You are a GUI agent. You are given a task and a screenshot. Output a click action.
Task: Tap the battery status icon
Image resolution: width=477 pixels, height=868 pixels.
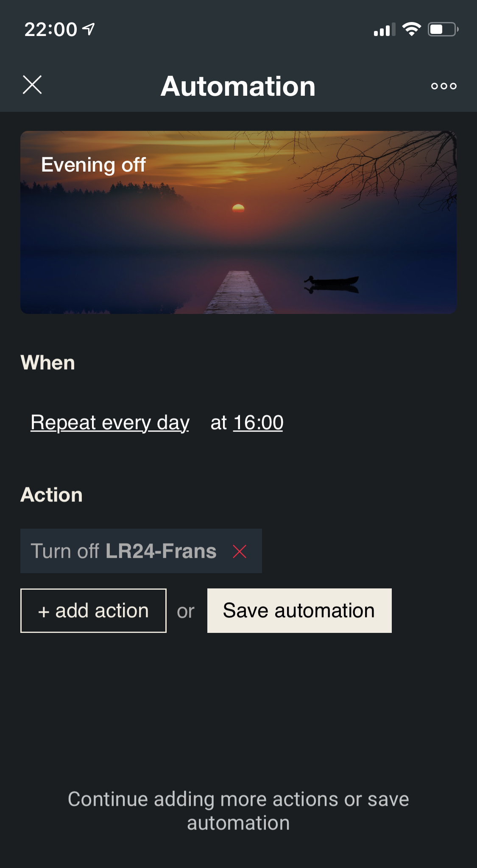coord(443,29)
